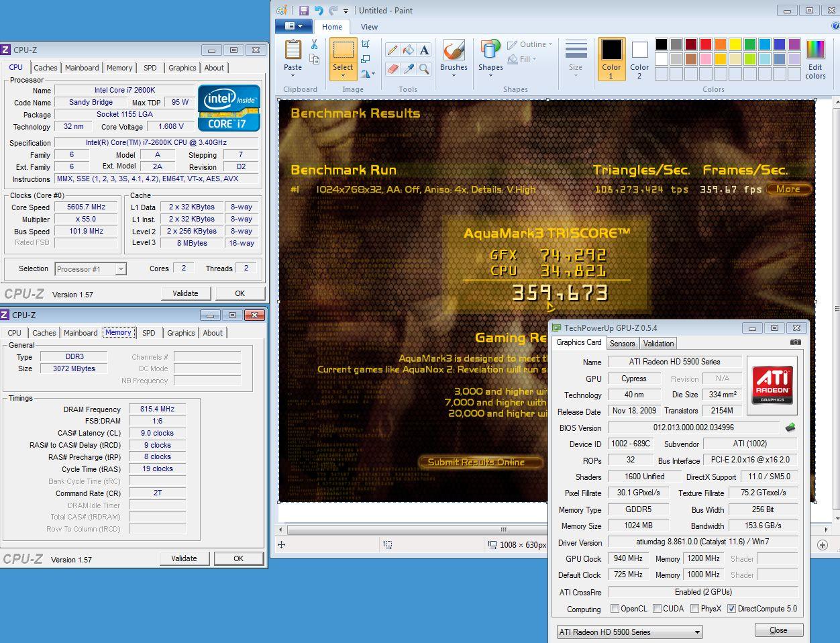The width and height of the screenshot is (840, 643).
Task: Click the Core Speed 5605.7 MHz field
Action: click(86, 207)
